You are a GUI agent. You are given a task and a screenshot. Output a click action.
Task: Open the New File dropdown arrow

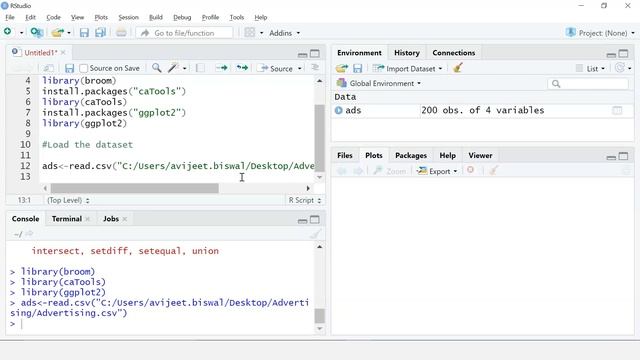click(x=21, y=33)
